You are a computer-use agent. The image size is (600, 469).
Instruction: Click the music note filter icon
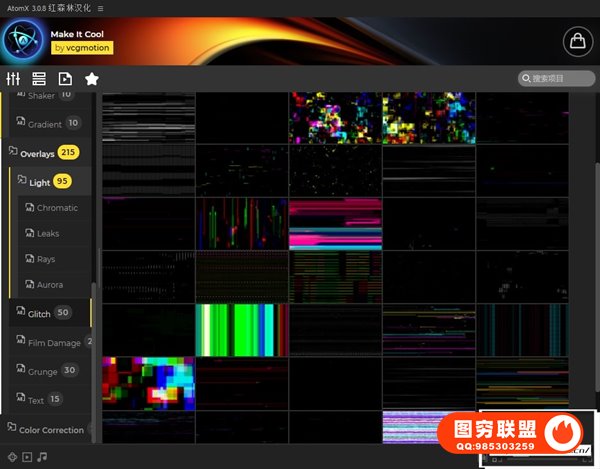tap(42, 458)
